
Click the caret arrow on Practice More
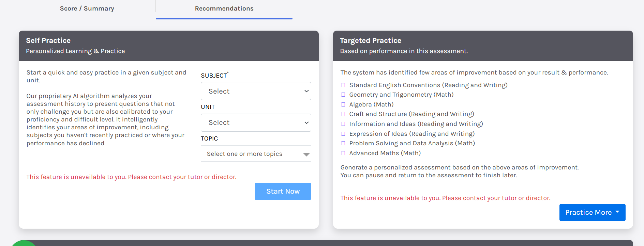coord(617,212)
